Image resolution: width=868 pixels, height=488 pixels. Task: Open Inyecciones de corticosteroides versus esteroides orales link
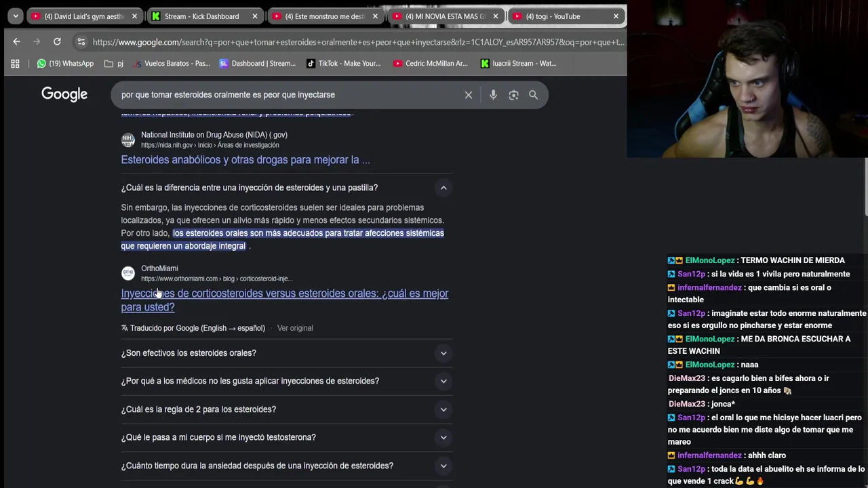click(285, 300)
